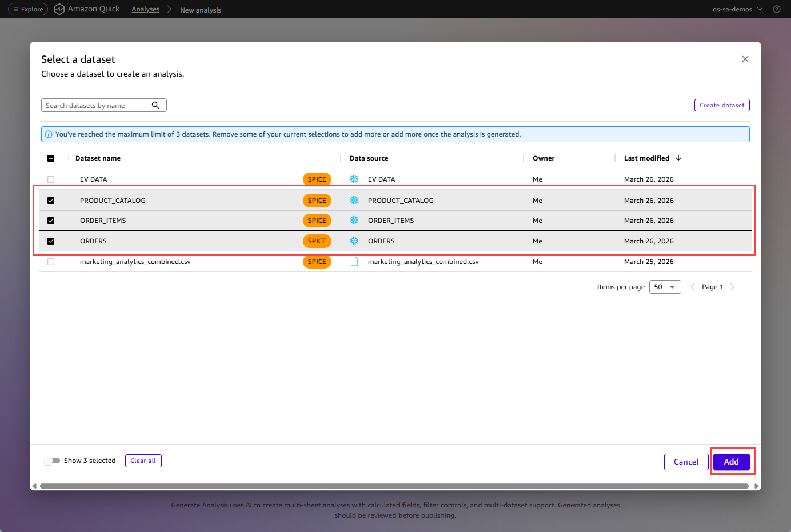Click the select-all checkbox in the header row
The width and height of the screenshot is (791, 532).
(50, 158)
